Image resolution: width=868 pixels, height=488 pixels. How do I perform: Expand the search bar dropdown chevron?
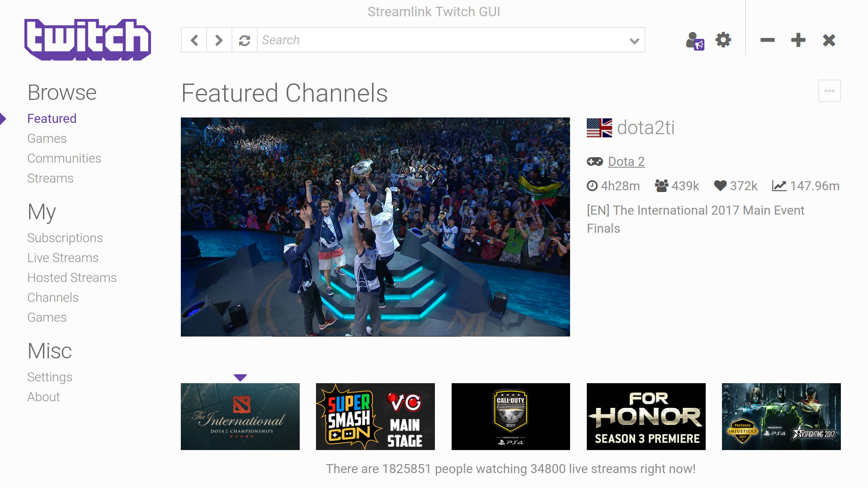coord(634,41)
